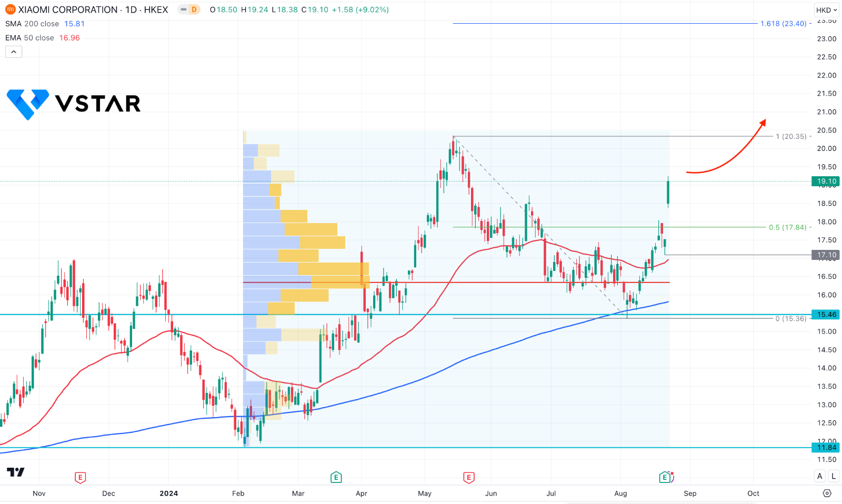Select the 1.618 (23.40) Fibonacci level label
Image resolution: width=842 pixels, height=504 pixels.
(784, 24)
